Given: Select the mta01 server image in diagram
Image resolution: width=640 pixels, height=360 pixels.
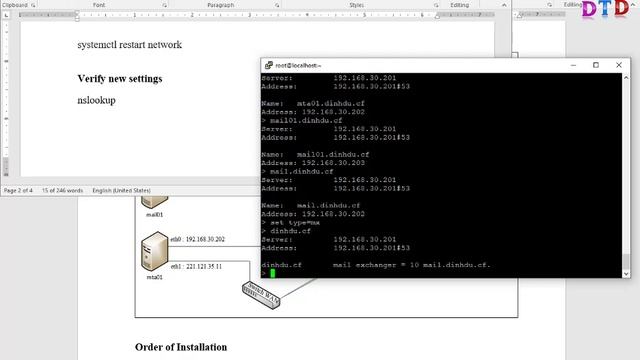Looking at the screenshot, I should (155, 251).
